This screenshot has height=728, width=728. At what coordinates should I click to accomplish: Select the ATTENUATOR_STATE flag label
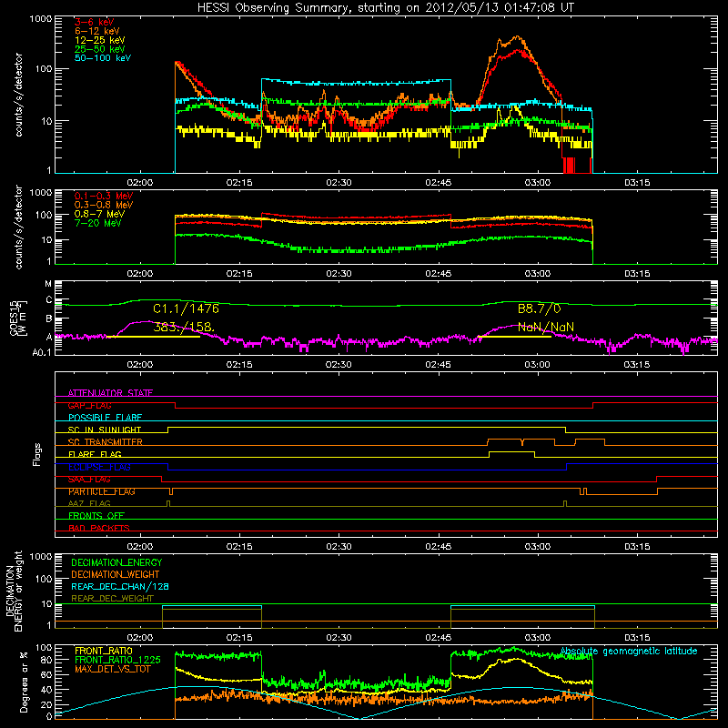click(110, 393)
